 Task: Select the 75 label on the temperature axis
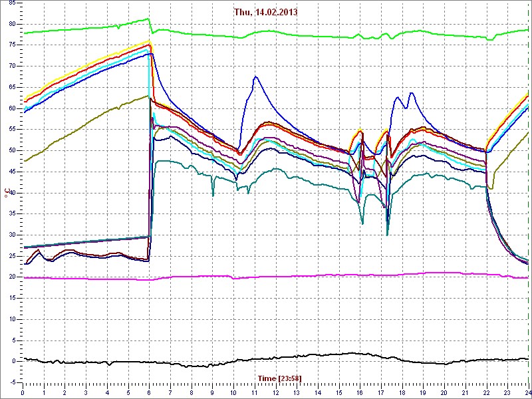[12, 45]
